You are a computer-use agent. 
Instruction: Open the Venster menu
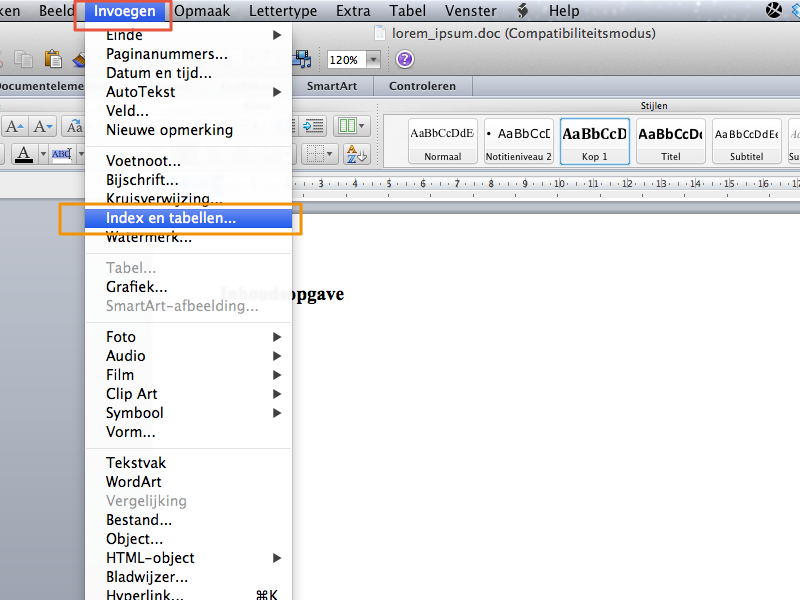pos(470,11)
